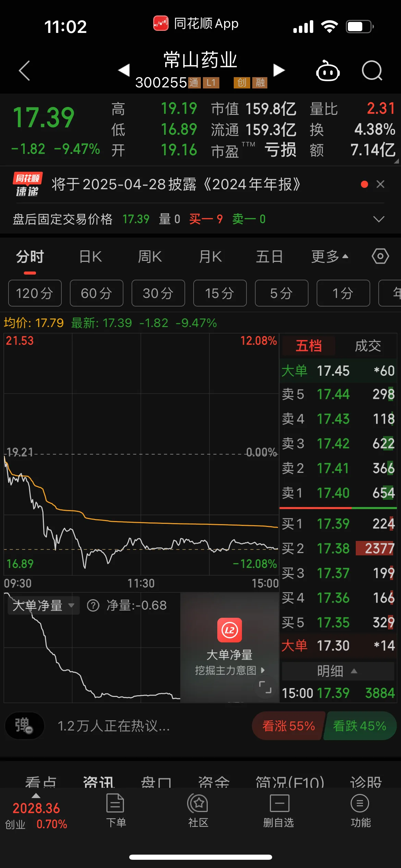Close the annual report notice banner
Screen dimensions: 401x868
[x=380, y=184]
